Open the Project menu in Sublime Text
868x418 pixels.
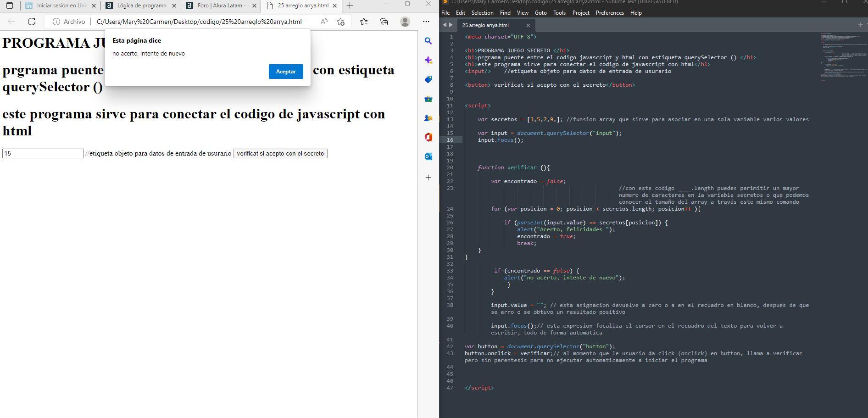(x=581, y=13)
